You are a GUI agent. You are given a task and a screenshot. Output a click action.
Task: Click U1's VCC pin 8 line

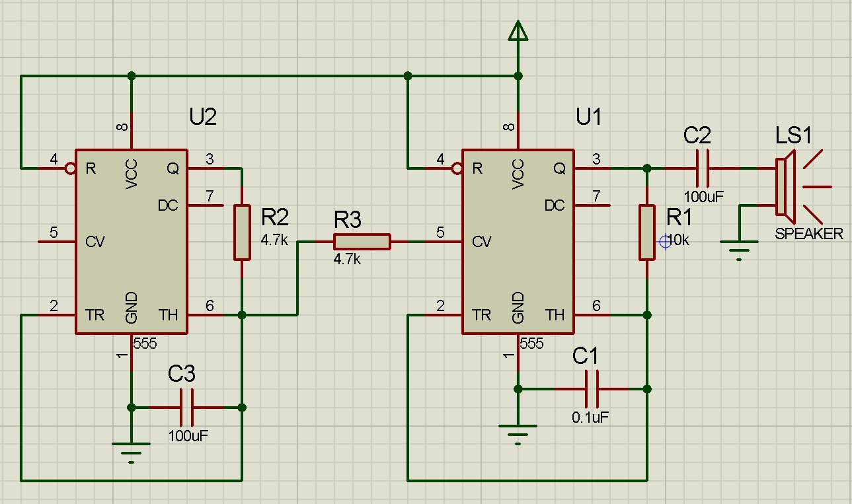(x=518, y=131)
